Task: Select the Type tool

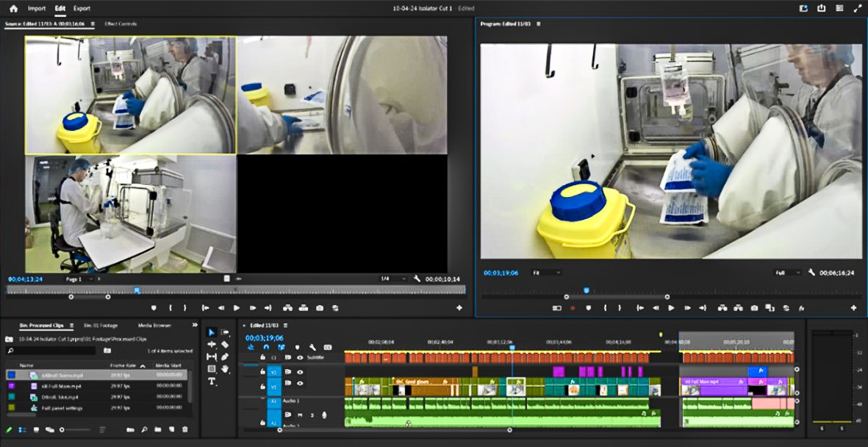Action: pos(212,381)
